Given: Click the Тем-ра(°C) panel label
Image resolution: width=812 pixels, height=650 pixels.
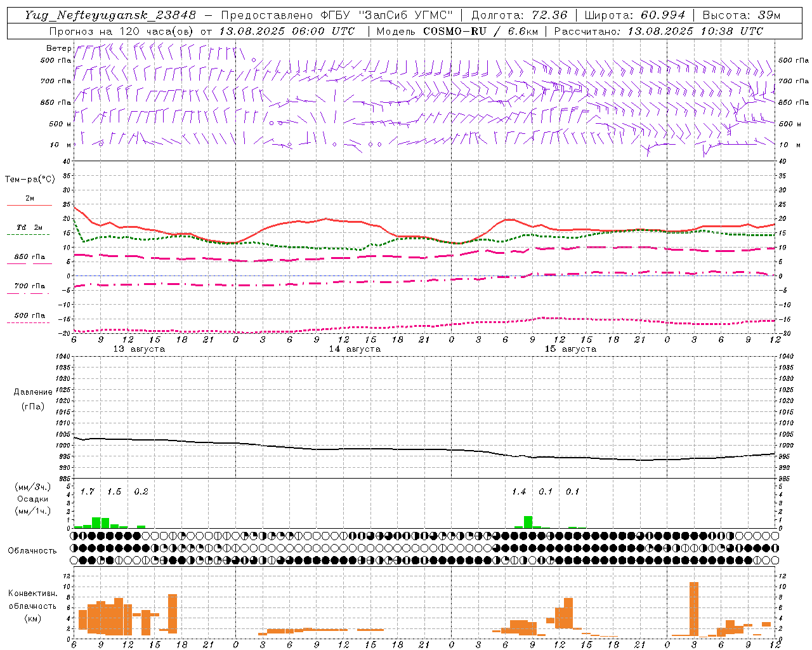Looking at the screenshot, I should pos(30,180).
